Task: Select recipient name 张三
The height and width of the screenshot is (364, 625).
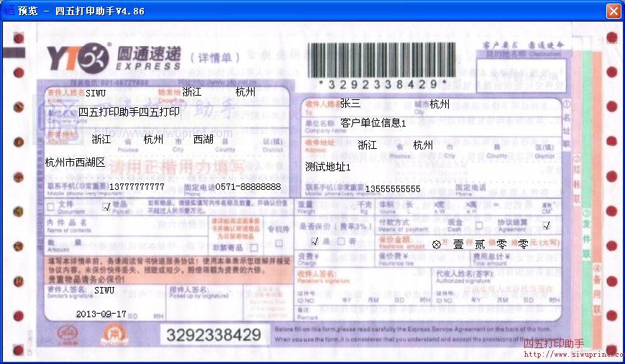Action: pyautogui.click(x=350, y=104)
